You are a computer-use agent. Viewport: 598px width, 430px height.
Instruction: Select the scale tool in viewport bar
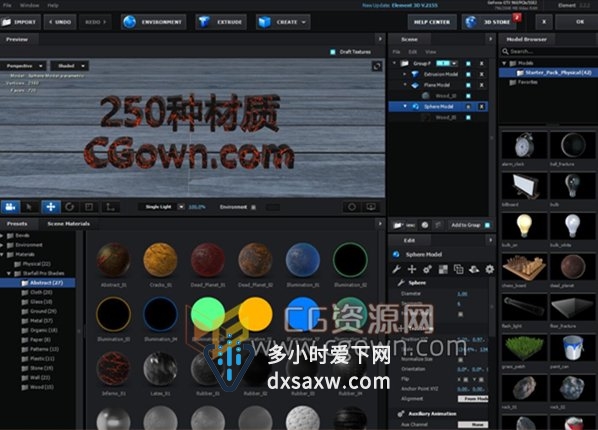click(x=89, y=207)
